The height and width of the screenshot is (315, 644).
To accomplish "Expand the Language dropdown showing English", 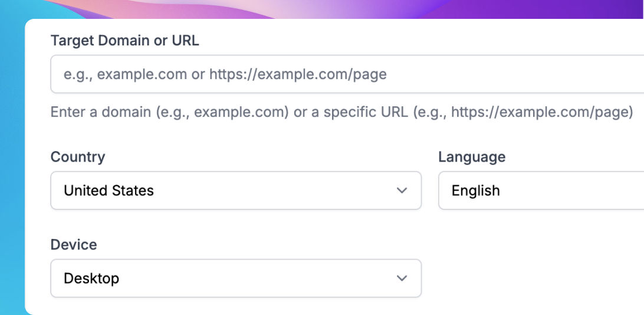I will click(541, 191).
